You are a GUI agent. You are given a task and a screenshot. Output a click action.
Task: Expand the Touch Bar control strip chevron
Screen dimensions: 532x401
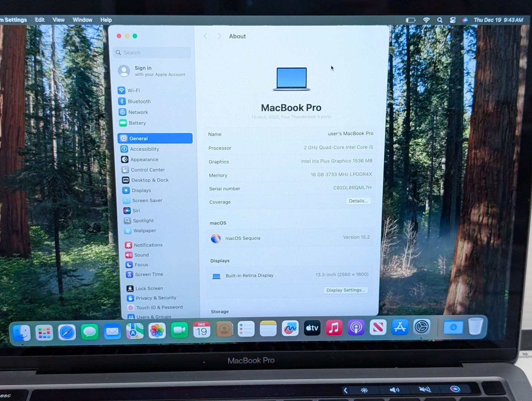coord(345,390)
